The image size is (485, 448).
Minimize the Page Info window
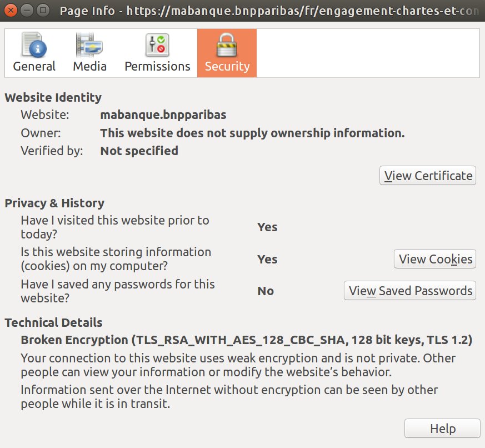[27, 11]
